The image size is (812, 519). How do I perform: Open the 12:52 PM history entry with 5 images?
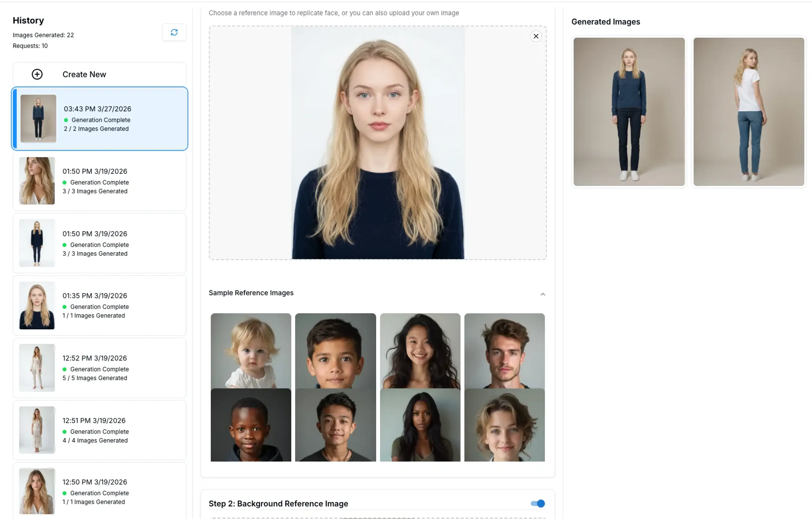point(99,368)
